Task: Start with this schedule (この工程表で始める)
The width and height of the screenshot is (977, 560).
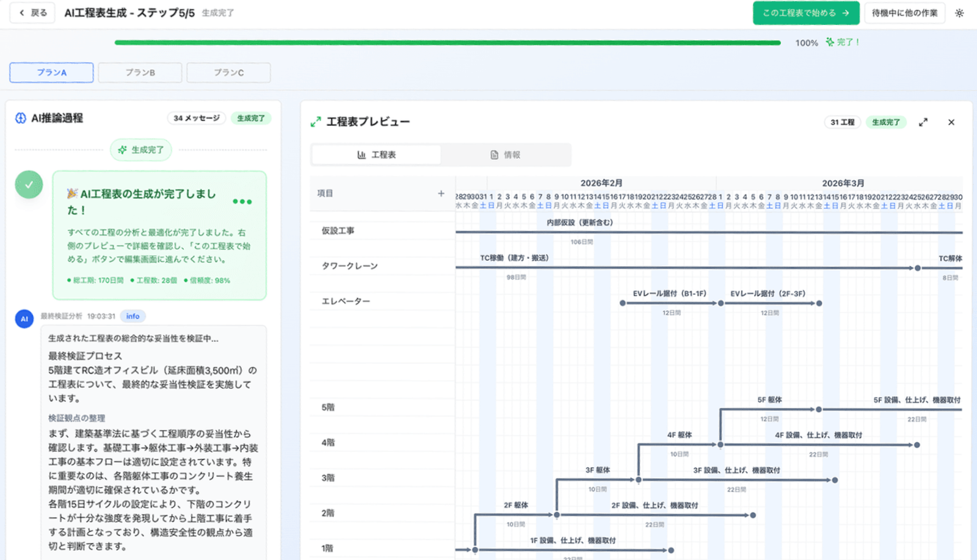Action: click(x=805, y=13)
